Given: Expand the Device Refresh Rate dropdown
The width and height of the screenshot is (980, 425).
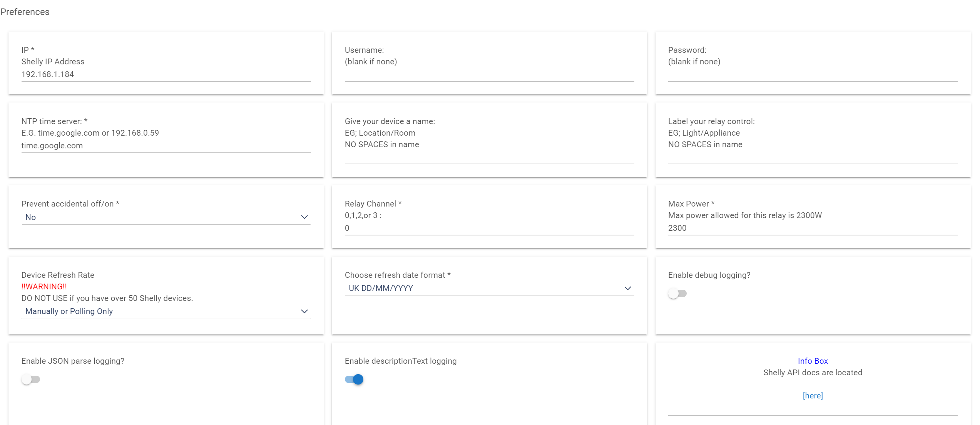Looking at the screenshot, I should tap(166, 311).
